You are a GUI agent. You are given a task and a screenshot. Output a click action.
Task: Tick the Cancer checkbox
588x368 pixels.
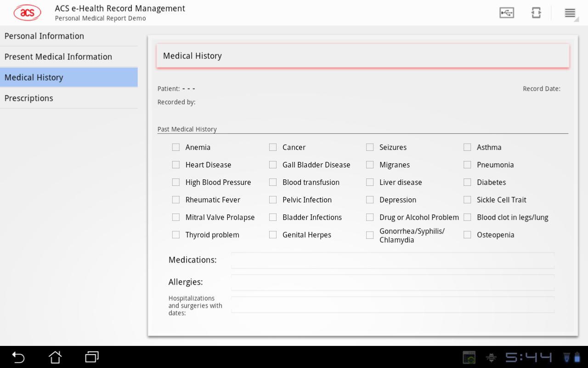(273, 147)
